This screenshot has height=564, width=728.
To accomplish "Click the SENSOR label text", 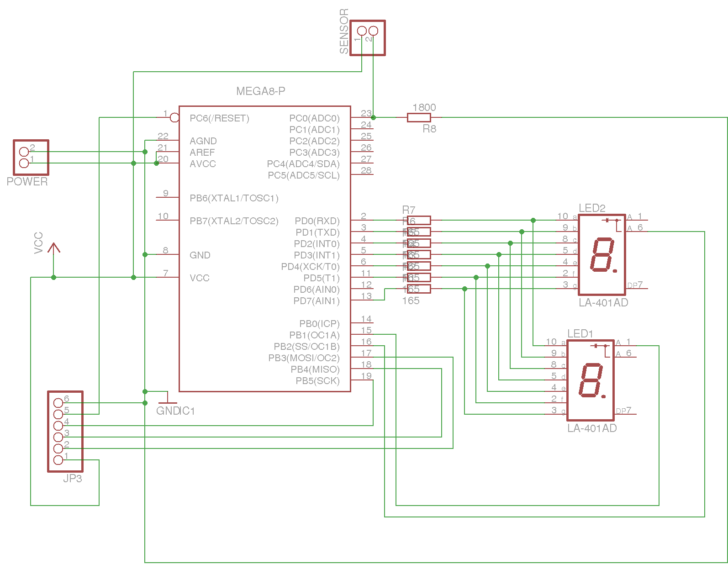I will 344,31.
